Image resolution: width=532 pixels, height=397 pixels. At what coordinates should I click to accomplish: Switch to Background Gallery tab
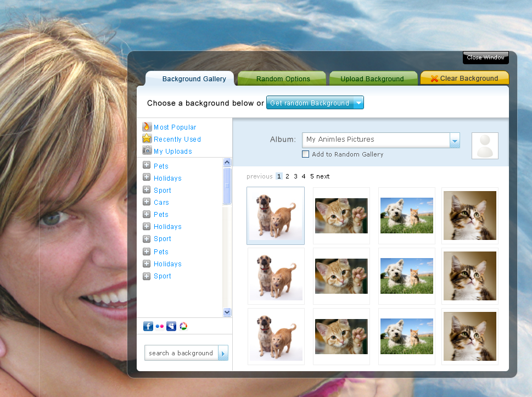click(x=190, y=79)
